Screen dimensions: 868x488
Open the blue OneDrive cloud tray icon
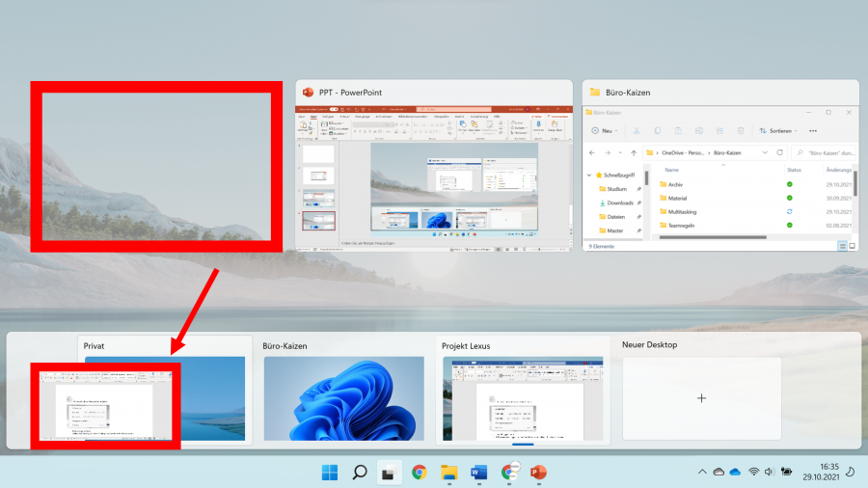(x=735, y=472)
